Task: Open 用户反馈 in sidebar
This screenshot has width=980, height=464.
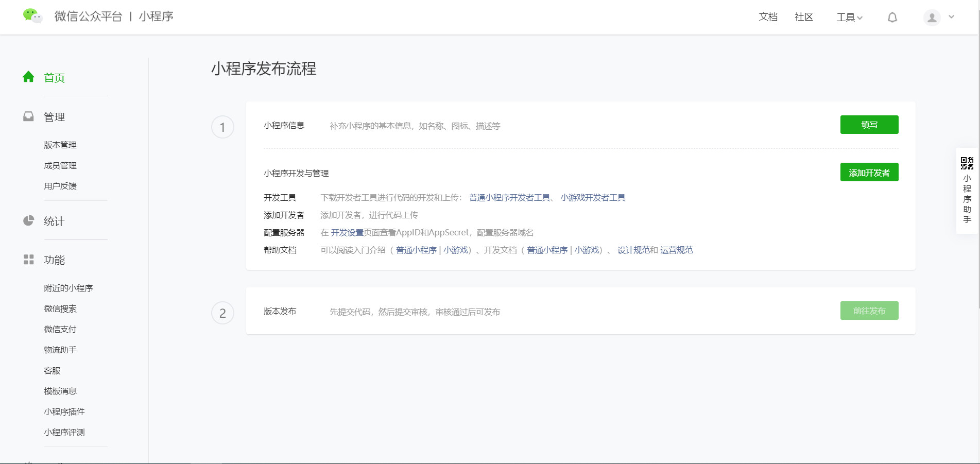Action: [60, 186]
